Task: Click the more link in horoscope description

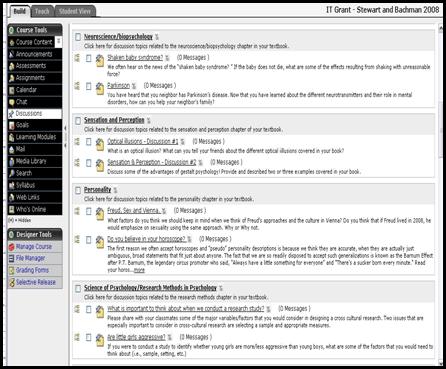Action: pyautogui.click(x=139, y=270)
